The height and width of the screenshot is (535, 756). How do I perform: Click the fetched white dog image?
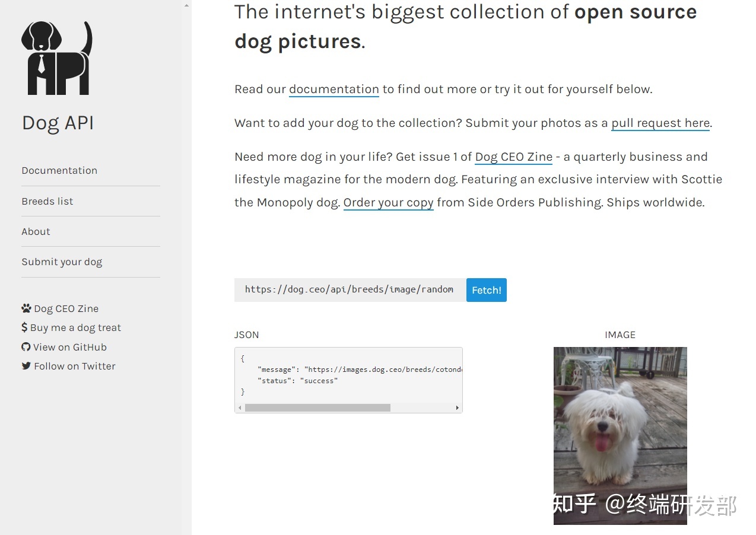pos(620,435)
